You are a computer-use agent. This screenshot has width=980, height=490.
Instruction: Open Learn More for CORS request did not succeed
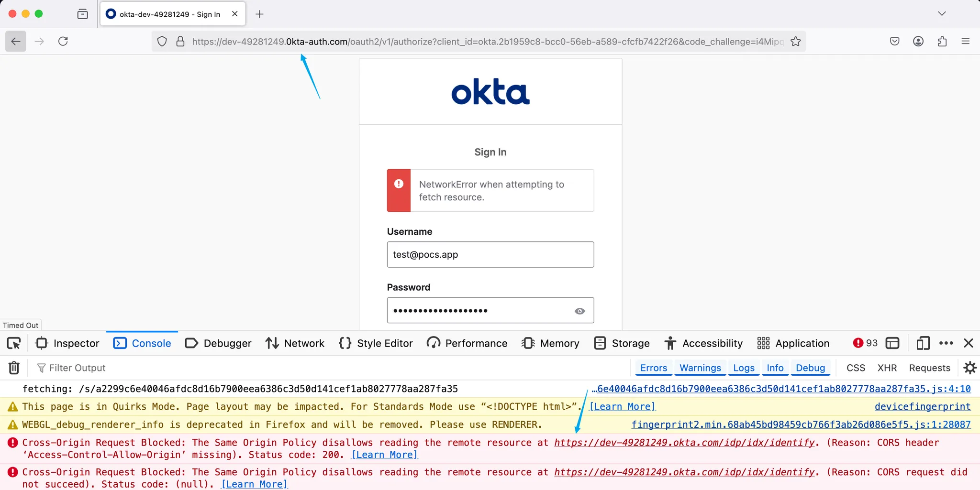tap(254, 484)
